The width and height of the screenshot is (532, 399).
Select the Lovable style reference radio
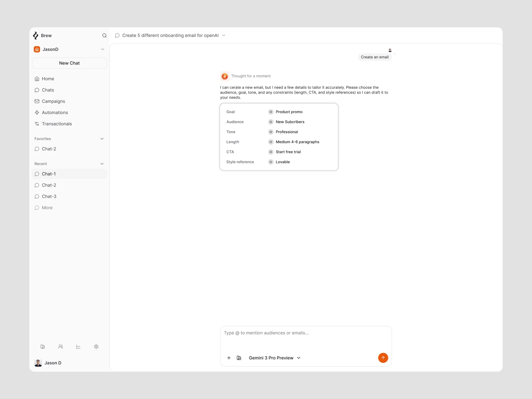[x=271, y=162]
